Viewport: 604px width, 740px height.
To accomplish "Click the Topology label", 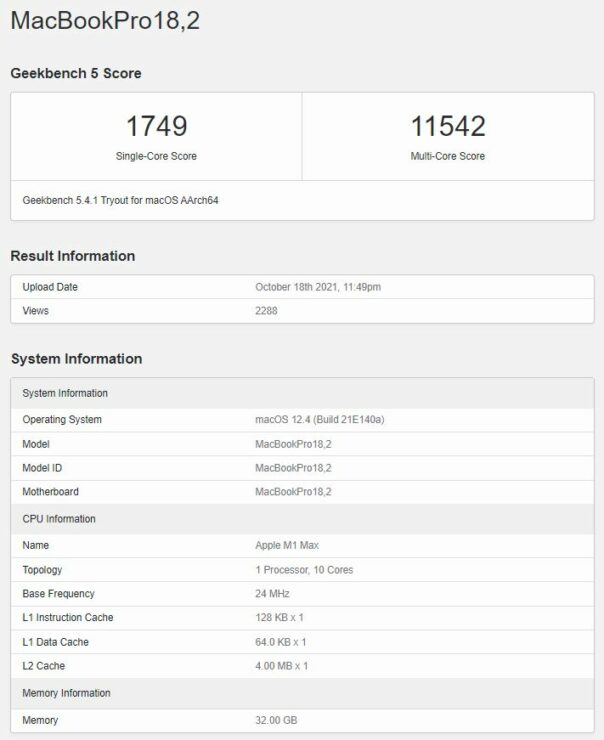I will (42, 570).
